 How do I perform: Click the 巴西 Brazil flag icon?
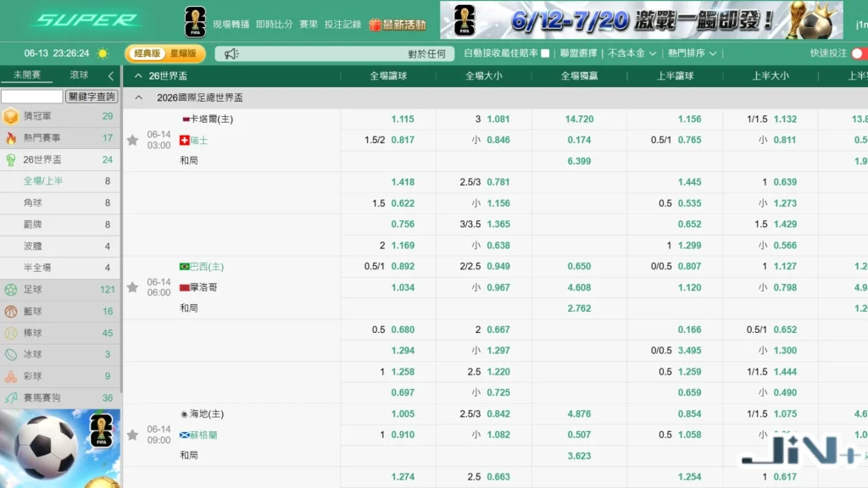point(184,267)
